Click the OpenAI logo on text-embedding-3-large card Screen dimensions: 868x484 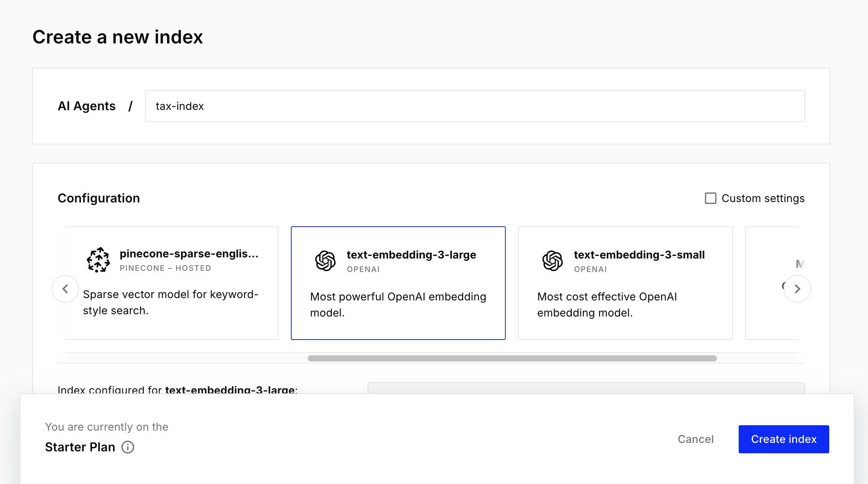click(325, 261)
